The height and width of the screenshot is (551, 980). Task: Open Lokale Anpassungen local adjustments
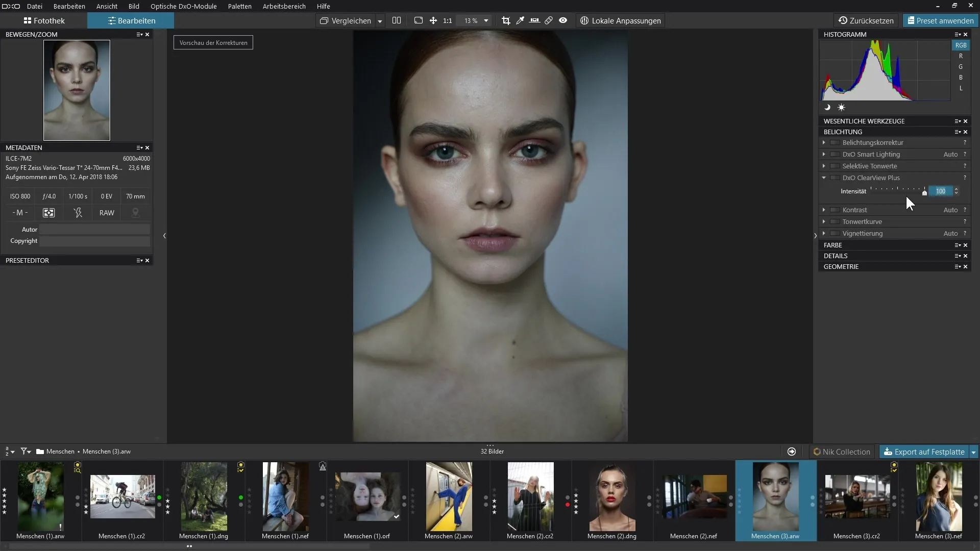coord(620,20)
